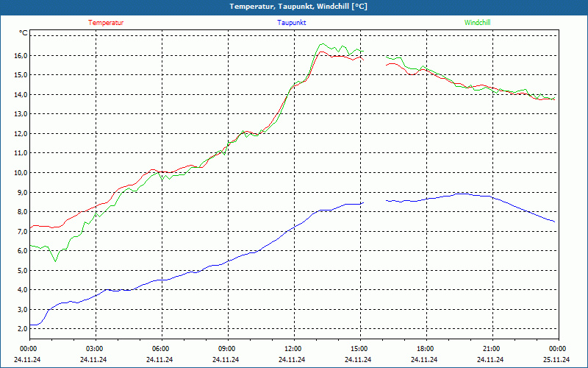Click the 15:00 time axis label
The height and width of the screenshot is (368, 588).
[359, 349]
